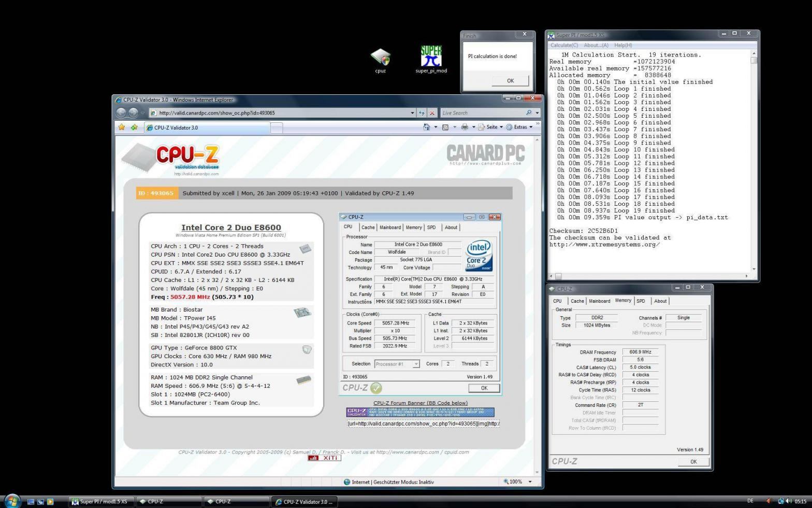The height and width of the screenshot is (508, 812).
Task: Add page to Favorites icon
Action: coord(135,127)
